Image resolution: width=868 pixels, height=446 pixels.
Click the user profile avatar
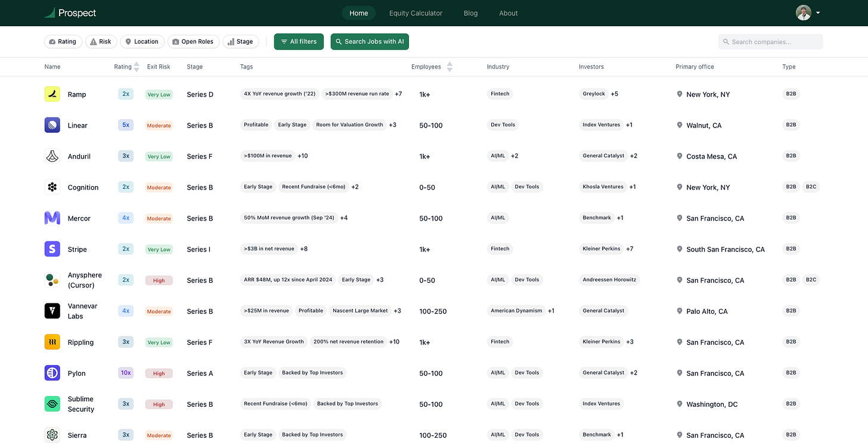coord(804,13)
